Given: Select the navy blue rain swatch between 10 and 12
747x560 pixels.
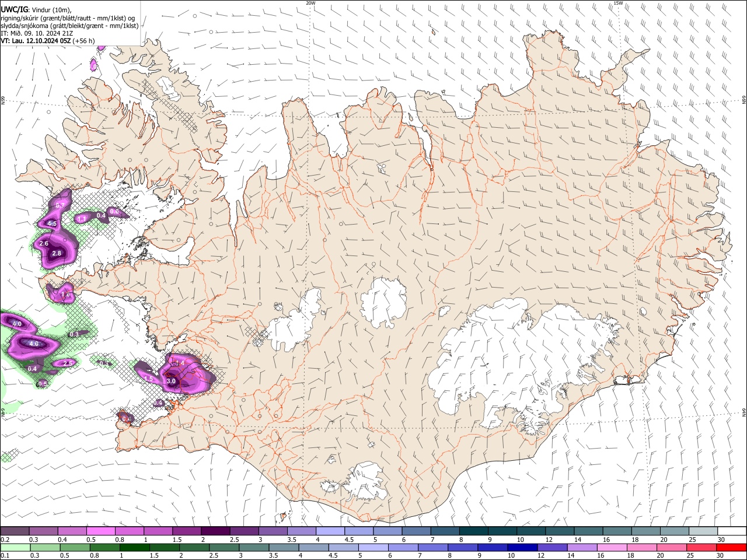Looking at the screenshot, I should [521, 548].
